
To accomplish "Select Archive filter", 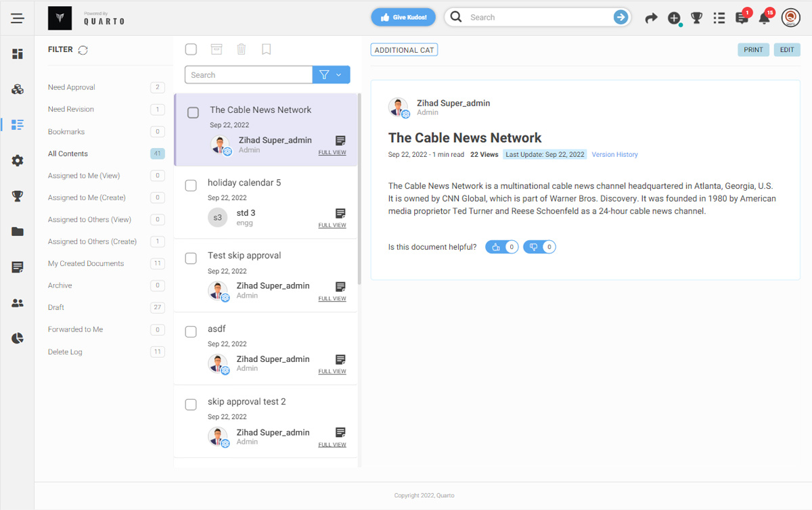I will 106,285.
